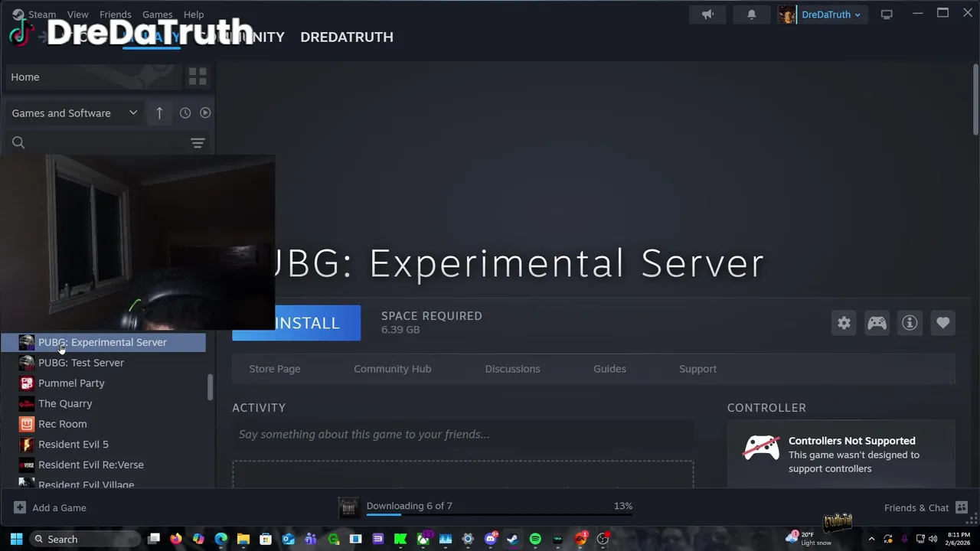Viewport: 980px width, 551px height.
Task: Open the announcements megaphone icon
Action: pyautogui.click(x=708, y=15)
